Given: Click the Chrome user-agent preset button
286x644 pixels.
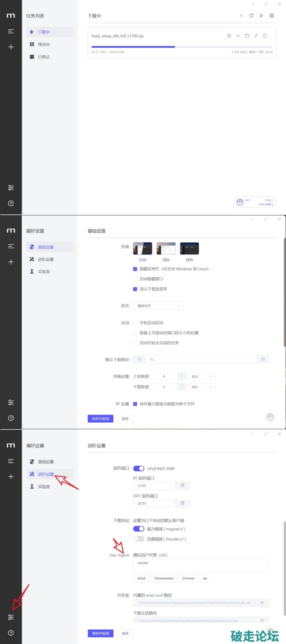Looking at the screenshot, I should 188,578.
